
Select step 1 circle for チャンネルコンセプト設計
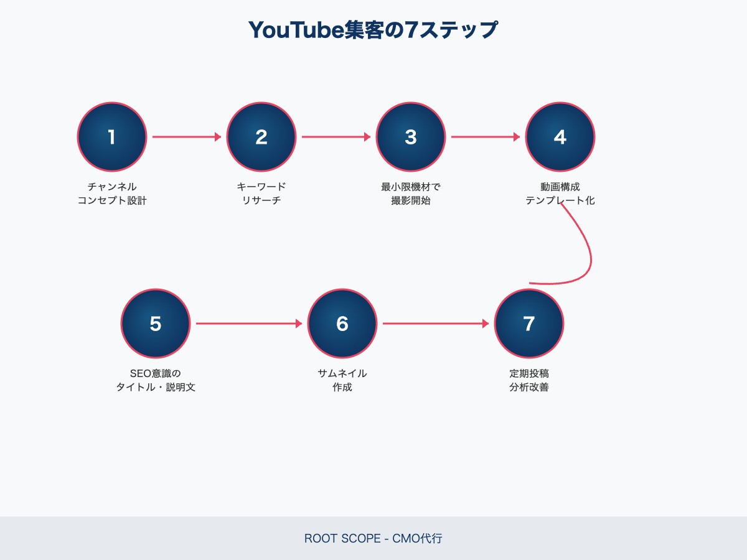click(x=111, y=137)
